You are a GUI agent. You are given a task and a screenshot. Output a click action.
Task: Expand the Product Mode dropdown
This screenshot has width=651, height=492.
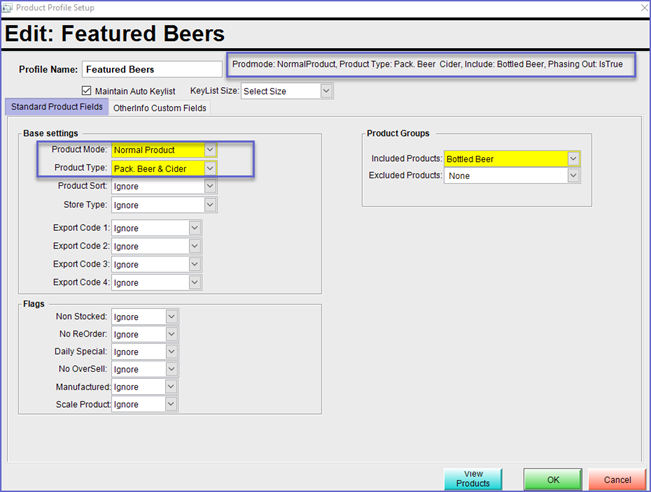click(x=210, y=150)
